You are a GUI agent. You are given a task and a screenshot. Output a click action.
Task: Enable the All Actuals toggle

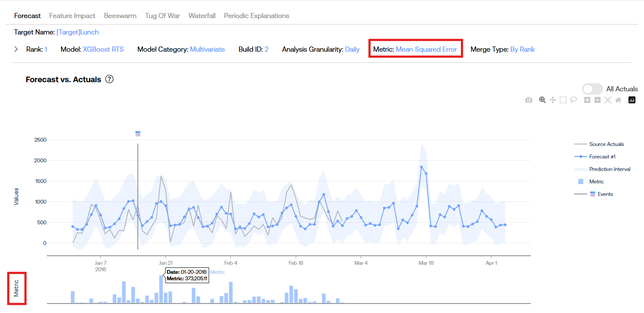pos(592,89)
